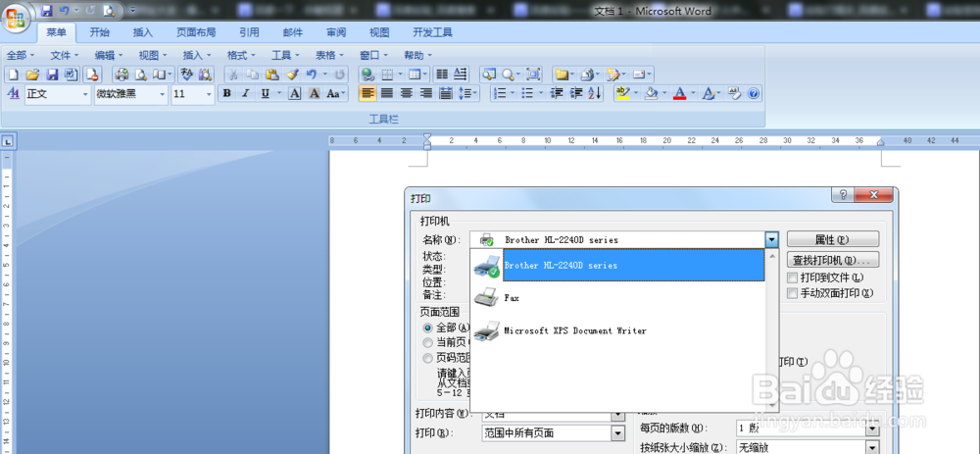Image resolution: width=980 pixels, height=454 pixels.
Task: Toggle Italic formatting
Action: click(246, 94)
